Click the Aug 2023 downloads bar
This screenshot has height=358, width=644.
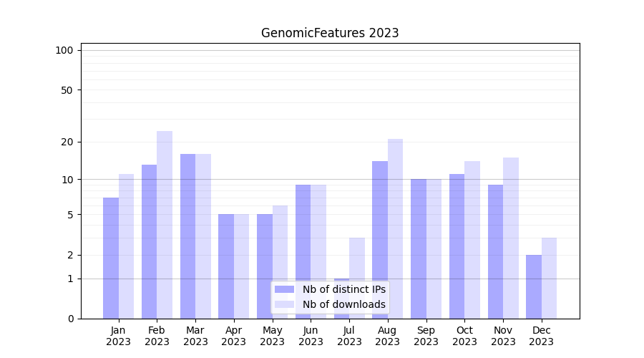tap(395, 228)
